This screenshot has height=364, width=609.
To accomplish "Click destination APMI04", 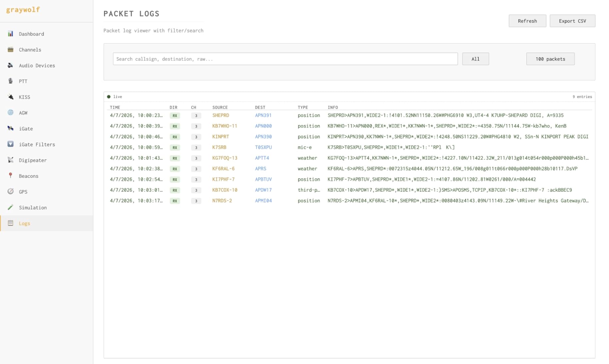I will pyautogui.click(x=263, y=201).
